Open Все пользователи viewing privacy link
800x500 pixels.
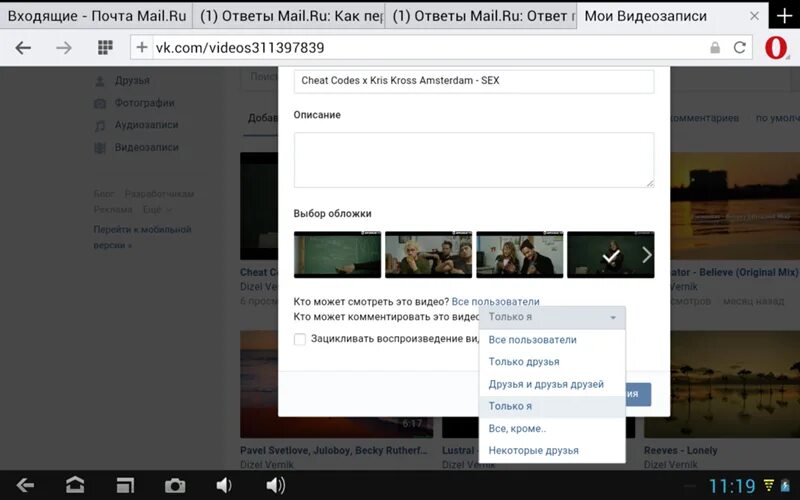(495, 302)
